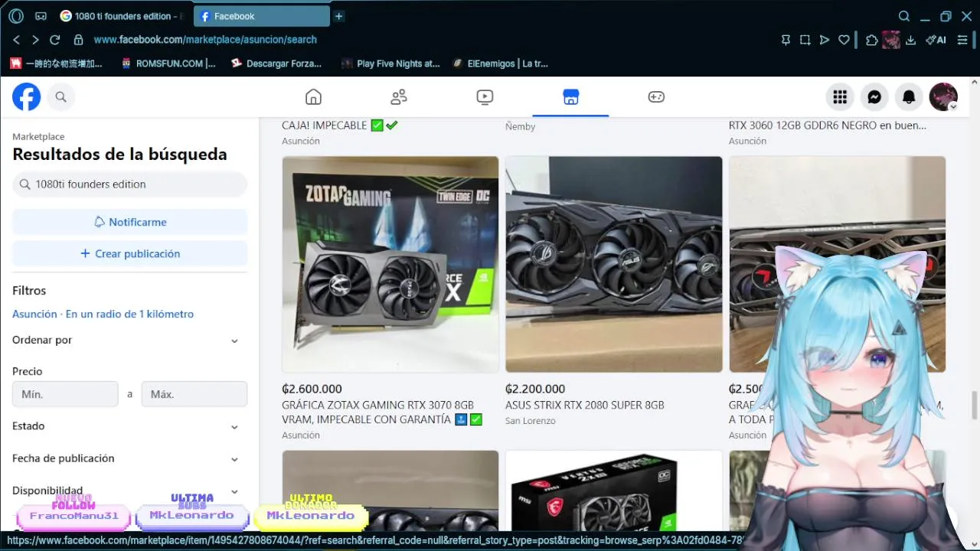Go to the Facebook Home icon
Image resolution: width=980 pixels, height=551 pixels.
(313, 97)
